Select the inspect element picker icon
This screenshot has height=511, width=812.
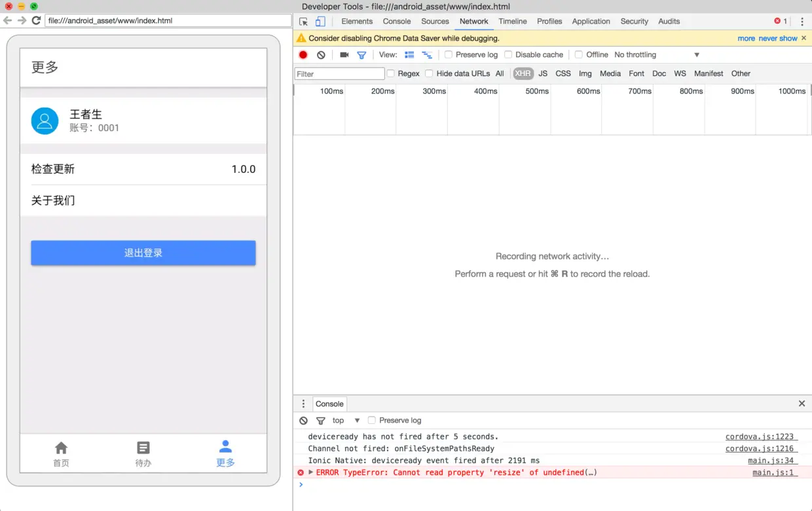[303, 22]
